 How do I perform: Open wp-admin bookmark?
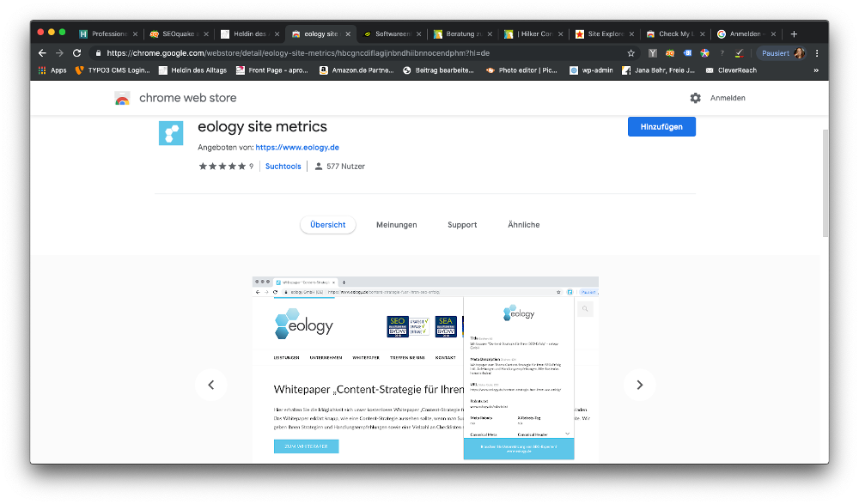click(591, 70)
